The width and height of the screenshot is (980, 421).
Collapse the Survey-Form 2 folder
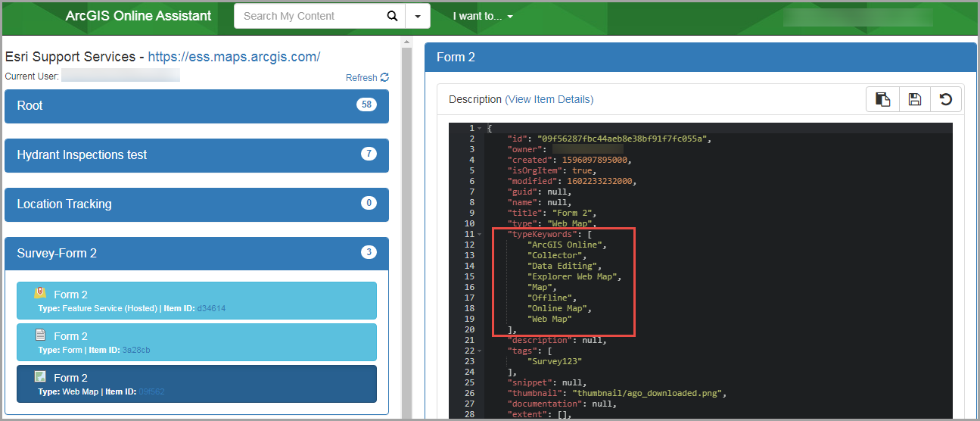pos(197,254)
